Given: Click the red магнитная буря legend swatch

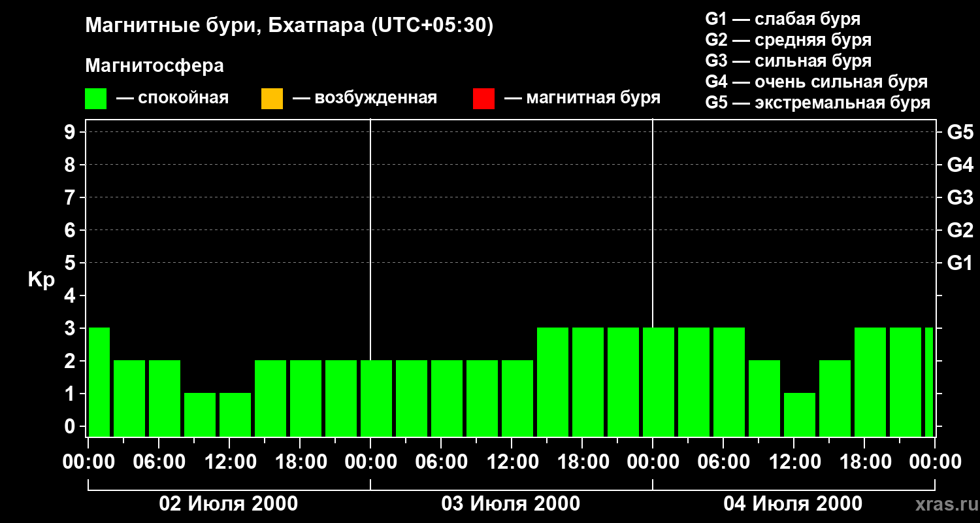Looking at the screenshot, I should (483, 99).
